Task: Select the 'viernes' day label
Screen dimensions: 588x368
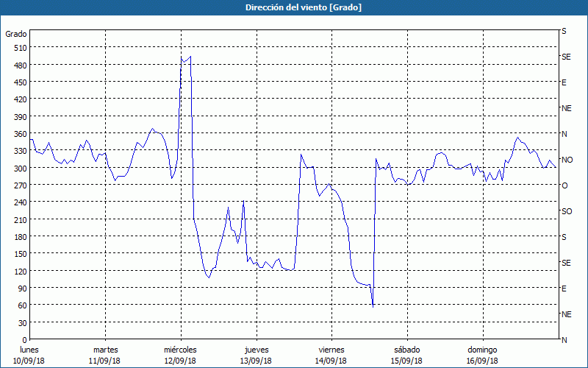Action: point(331,350)
